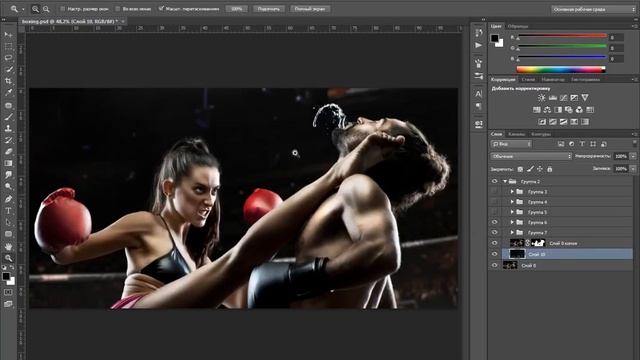
Task: Select the Rectangular Marquee tool
Action: 8,47
